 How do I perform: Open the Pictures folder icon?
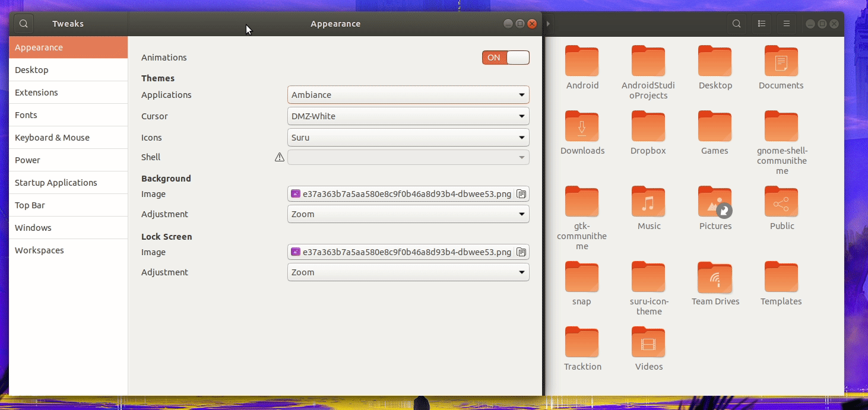[x=715, y=201]
